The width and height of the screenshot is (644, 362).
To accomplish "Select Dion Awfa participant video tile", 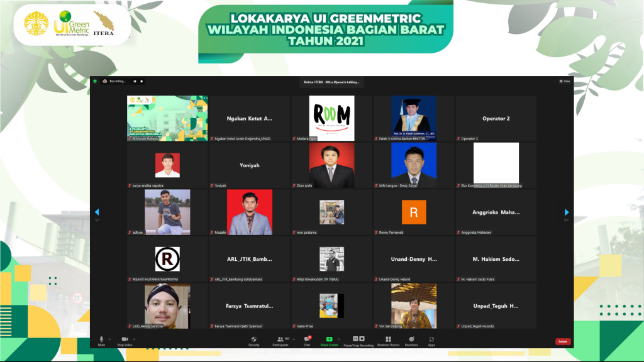I will pos(331,165).
